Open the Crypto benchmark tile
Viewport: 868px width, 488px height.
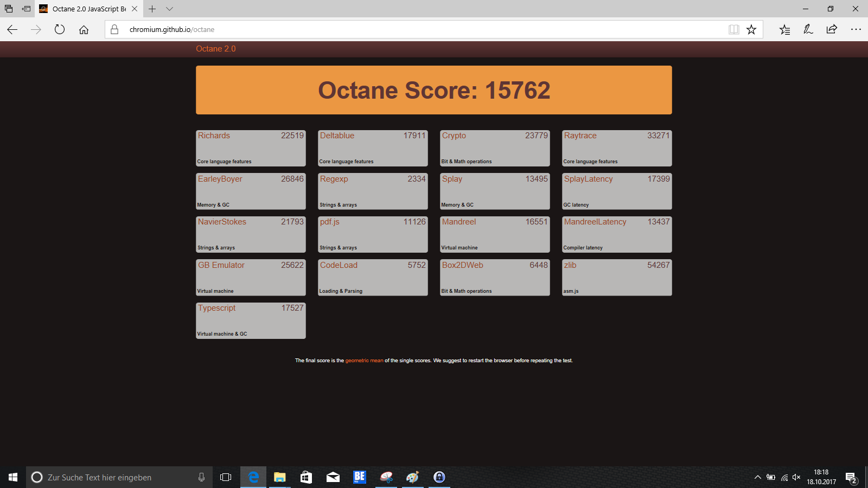(495, 148)
